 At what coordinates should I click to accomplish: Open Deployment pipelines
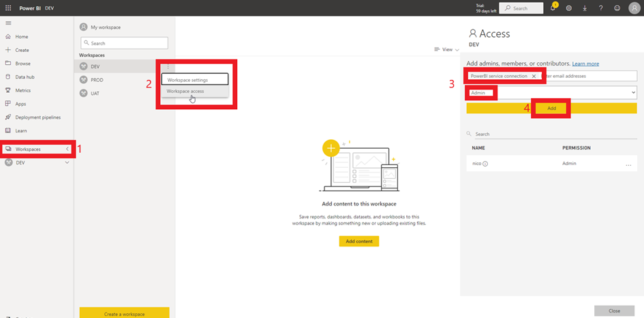click(37, 117)
